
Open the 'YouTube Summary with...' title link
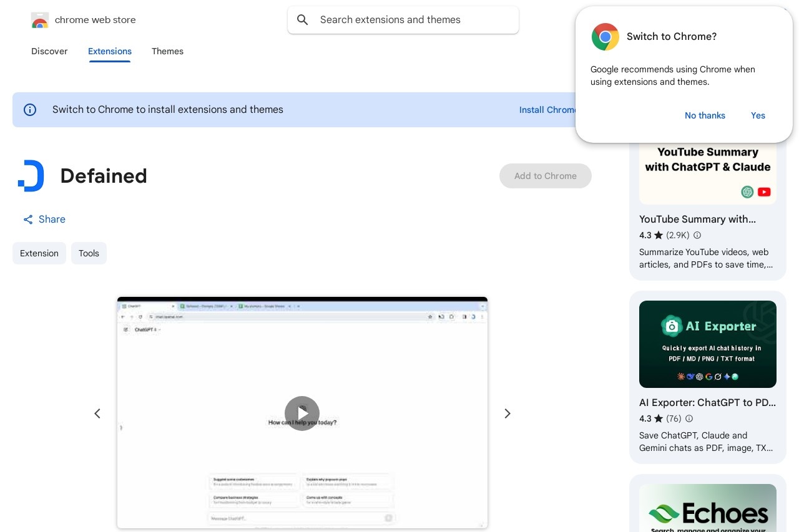(x=697, y=219)
